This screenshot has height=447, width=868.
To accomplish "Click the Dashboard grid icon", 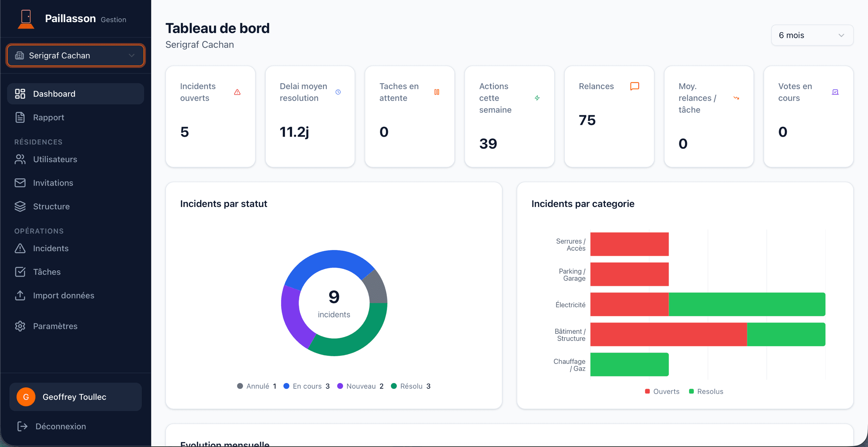I will tap(20, 94).
